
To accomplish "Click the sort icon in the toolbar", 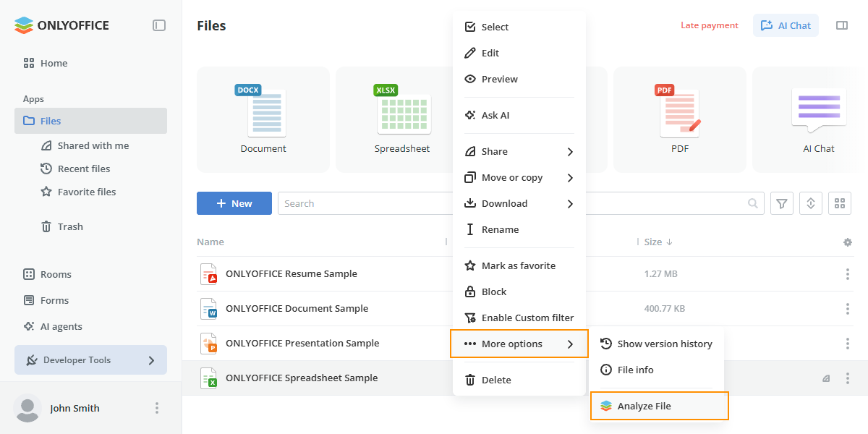I will pyautogui.click(x=811, y=203).
